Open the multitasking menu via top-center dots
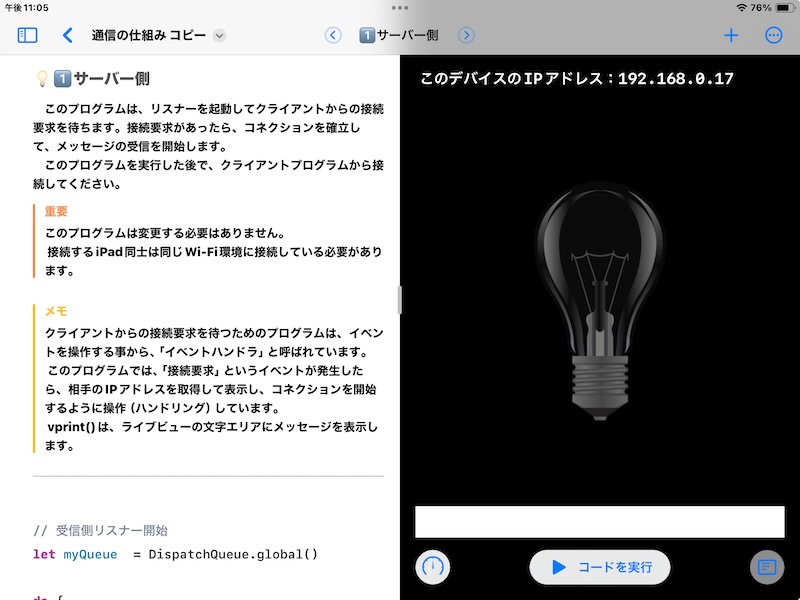The height and width of the screenshot is (600, 800). (x=399, y=8)
